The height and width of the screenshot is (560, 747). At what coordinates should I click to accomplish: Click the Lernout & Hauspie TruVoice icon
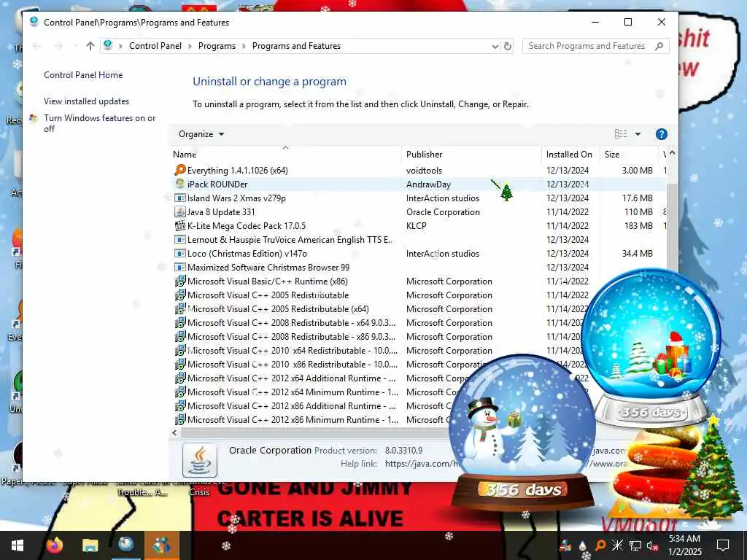(x=180, y=239)
